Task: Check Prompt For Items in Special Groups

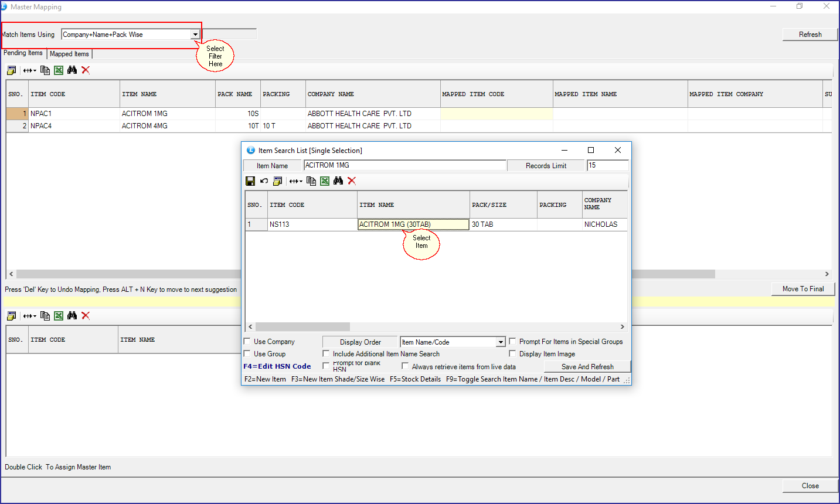Action: coord(513,341)
